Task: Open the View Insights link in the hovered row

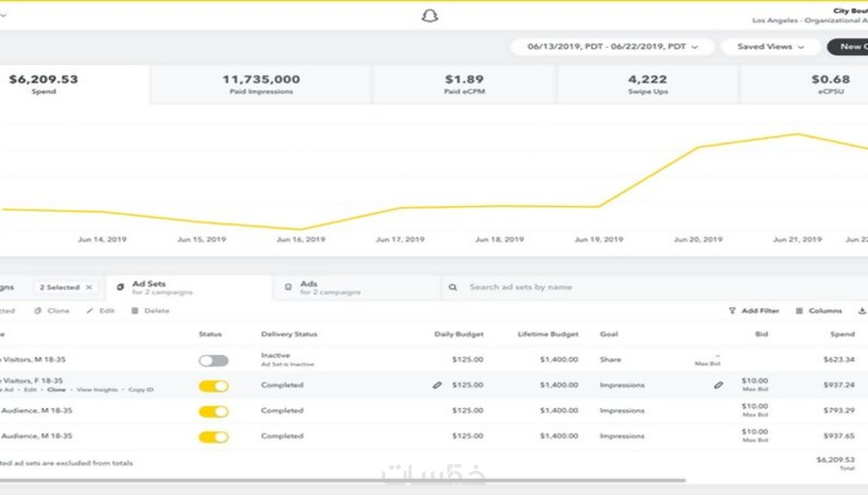Action: point(97,390)
